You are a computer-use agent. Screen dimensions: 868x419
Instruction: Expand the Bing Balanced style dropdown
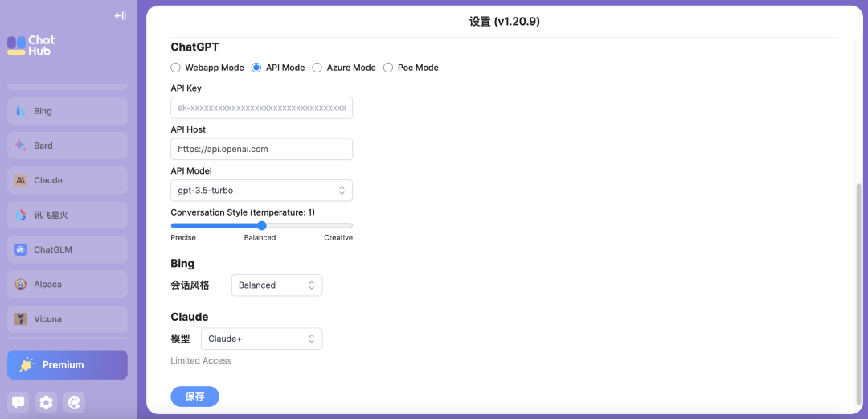point(276,285)
